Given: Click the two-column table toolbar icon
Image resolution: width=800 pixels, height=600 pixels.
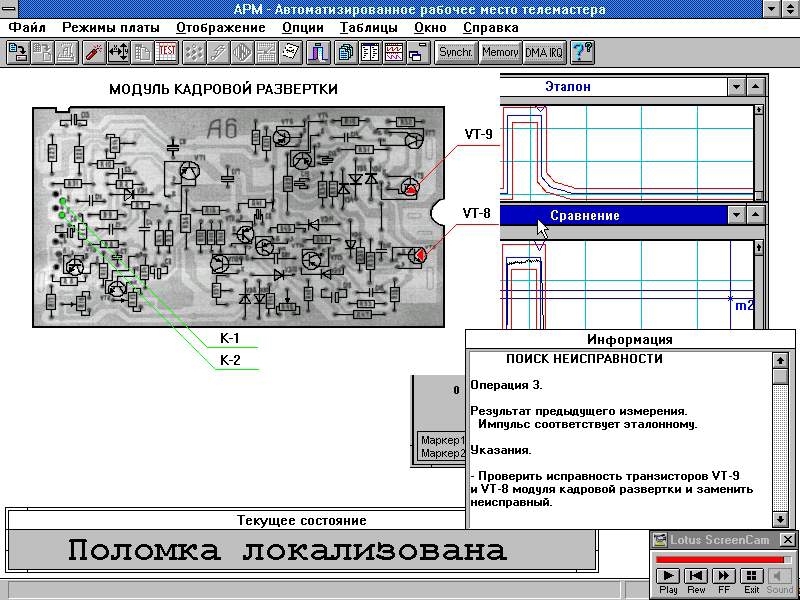Looking at the screenshot, I should point(370,52).
